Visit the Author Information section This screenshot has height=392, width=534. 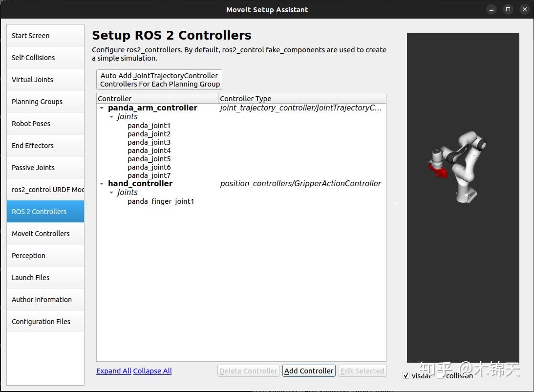(42, 300)
